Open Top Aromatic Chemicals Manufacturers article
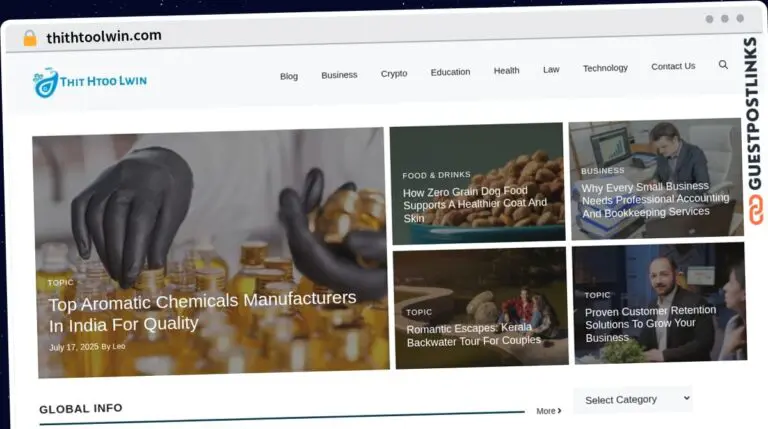Screen dimensions: 768x429 coord(202,310)
